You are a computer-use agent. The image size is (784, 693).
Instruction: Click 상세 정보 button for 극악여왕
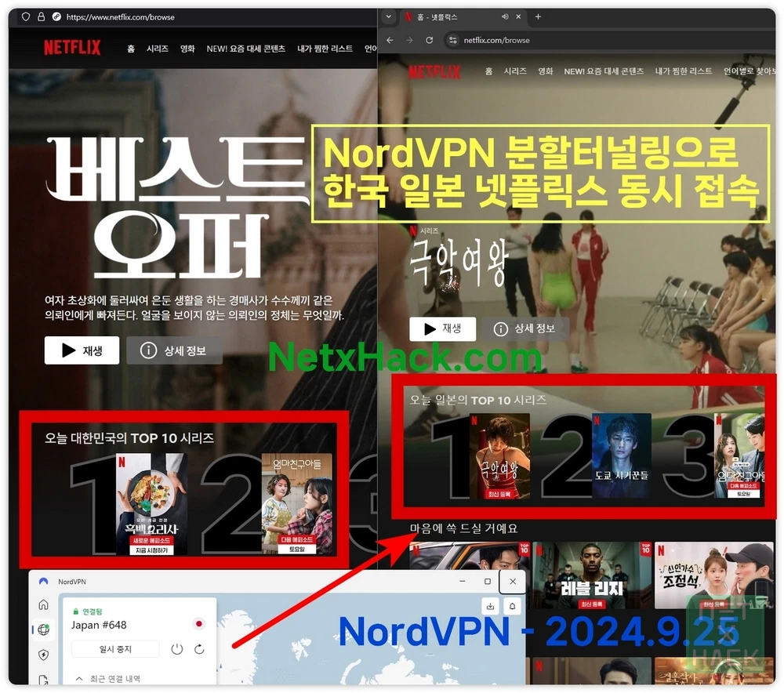[525, 328]
